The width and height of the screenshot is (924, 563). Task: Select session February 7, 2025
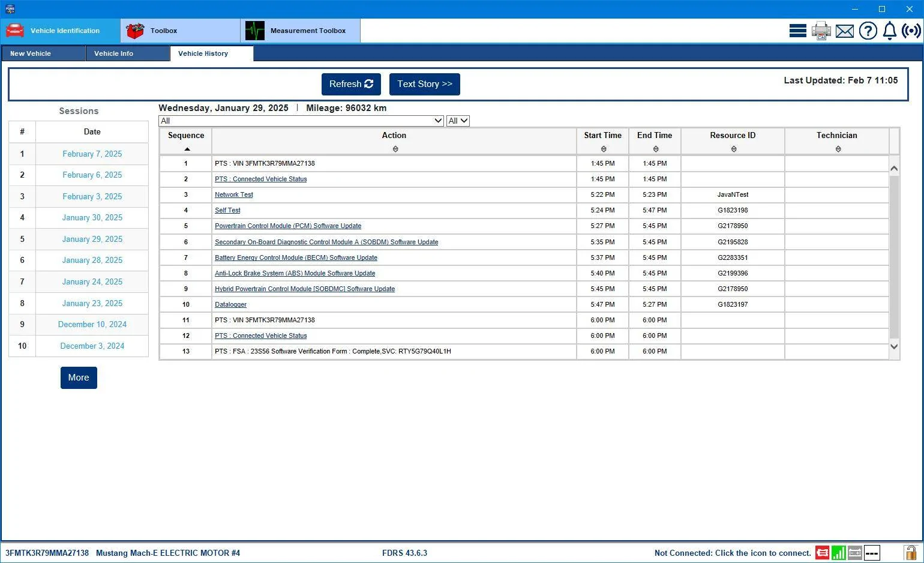(x=92, y=154)
